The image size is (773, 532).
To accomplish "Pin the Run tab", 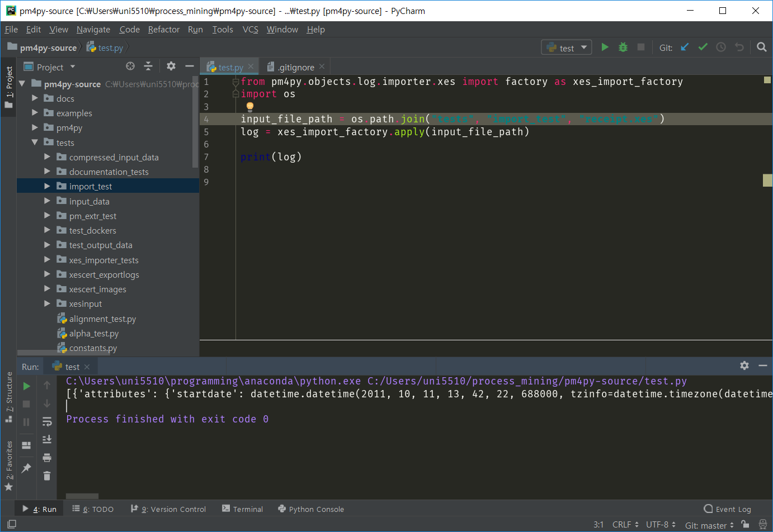I will pos(26,468).
